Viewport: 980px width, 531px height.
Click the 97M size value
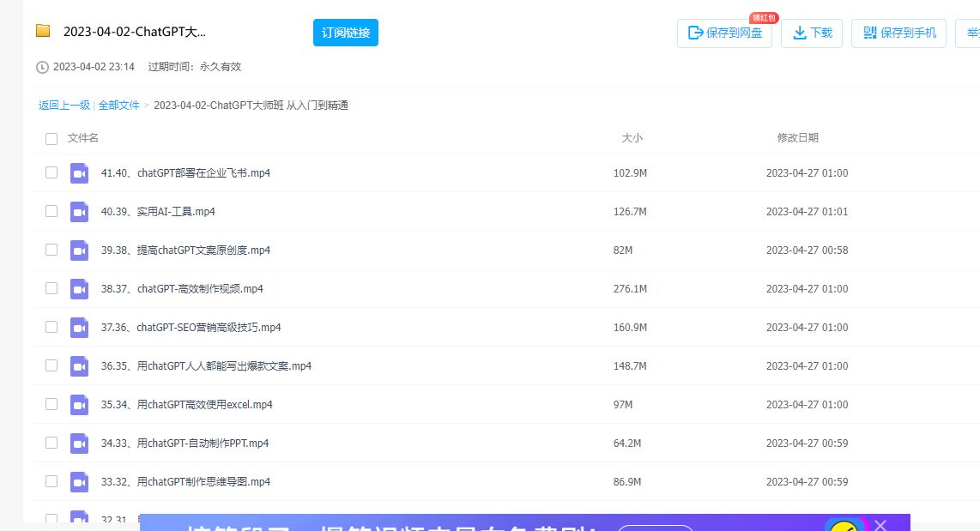click(x=622, y=405)
